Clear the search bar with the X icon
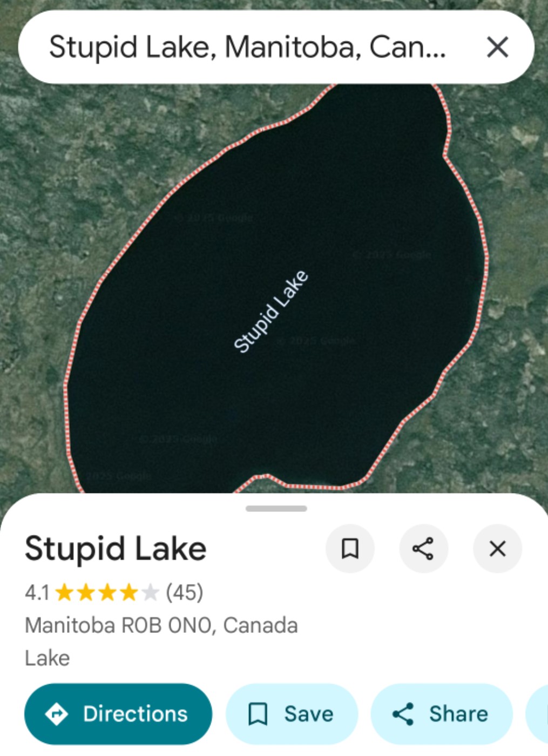Screen dimensions: 548x756 497,47
